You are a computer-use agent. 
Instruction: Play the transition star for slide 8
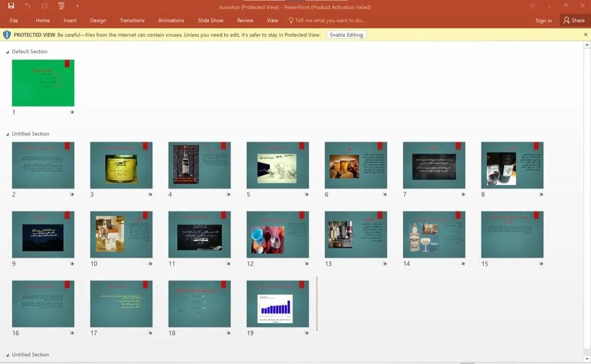tap(541, 194)
